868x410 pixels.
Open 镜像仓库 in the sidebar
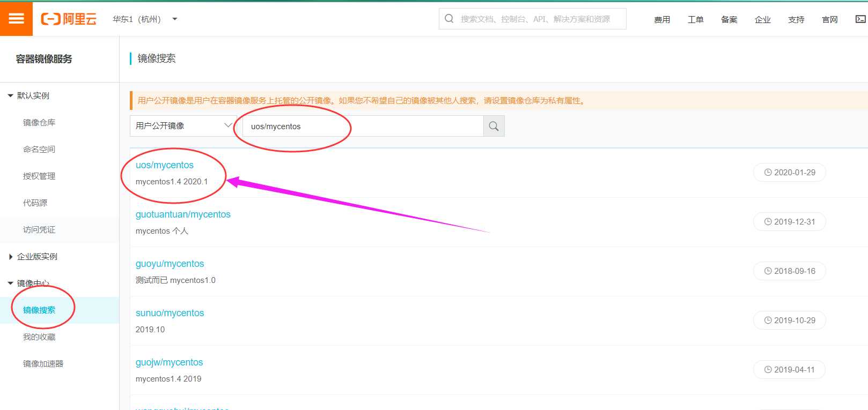click(x=39, y=123)
